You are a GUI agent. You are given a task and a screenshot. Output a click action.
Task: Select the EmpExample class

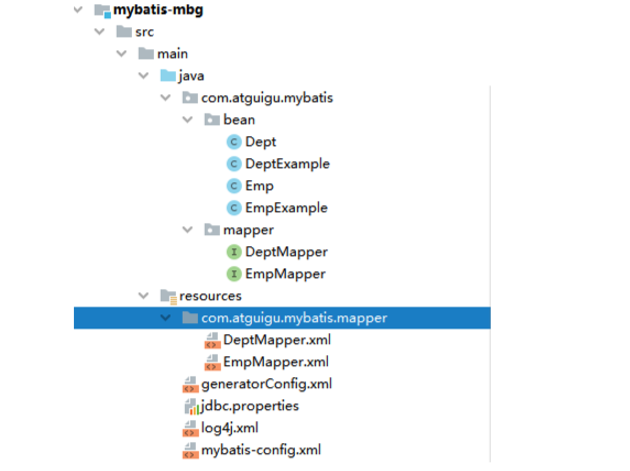coord(286,208)
